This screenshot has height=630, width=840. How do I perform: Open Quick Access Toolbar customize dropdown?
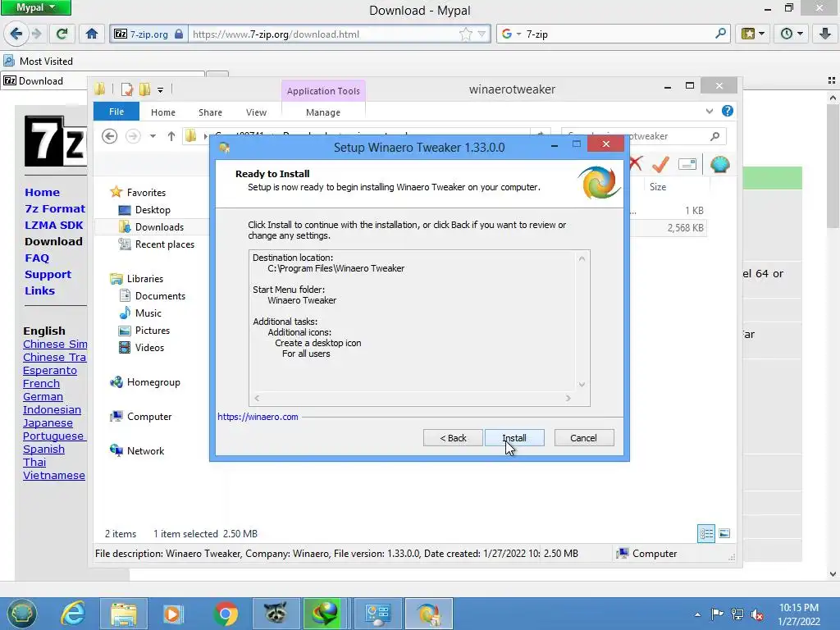[x=160, y=90]
